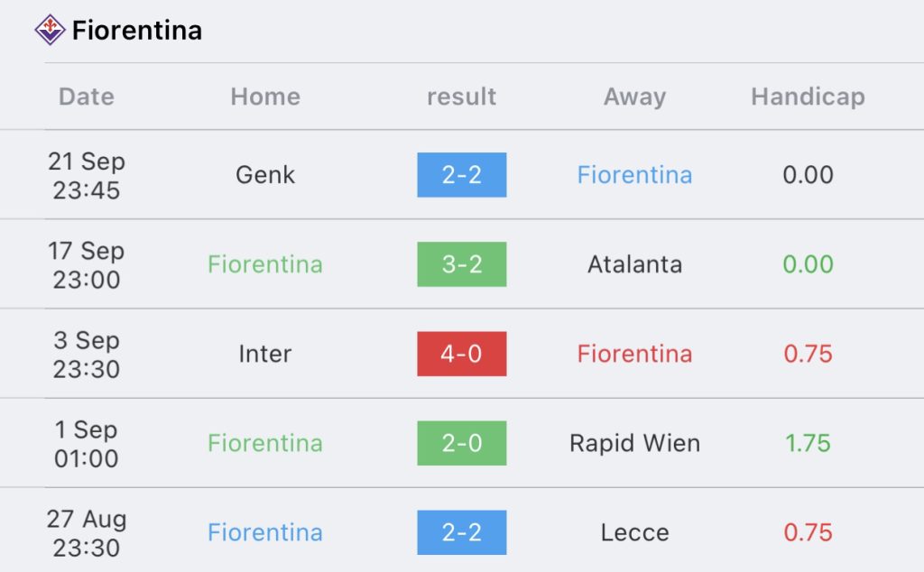The width and height of the screenshot is (924, 572).
Task: Click the 27 Aug 23:30 date cell
Action: click(x=87, y=532)
